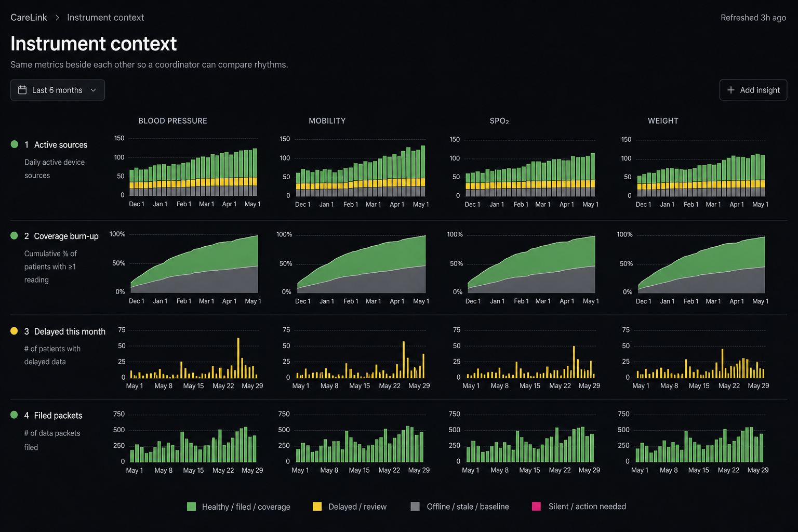Click the Healthy / filed / coverage legend label

click(x=246, y=507)
